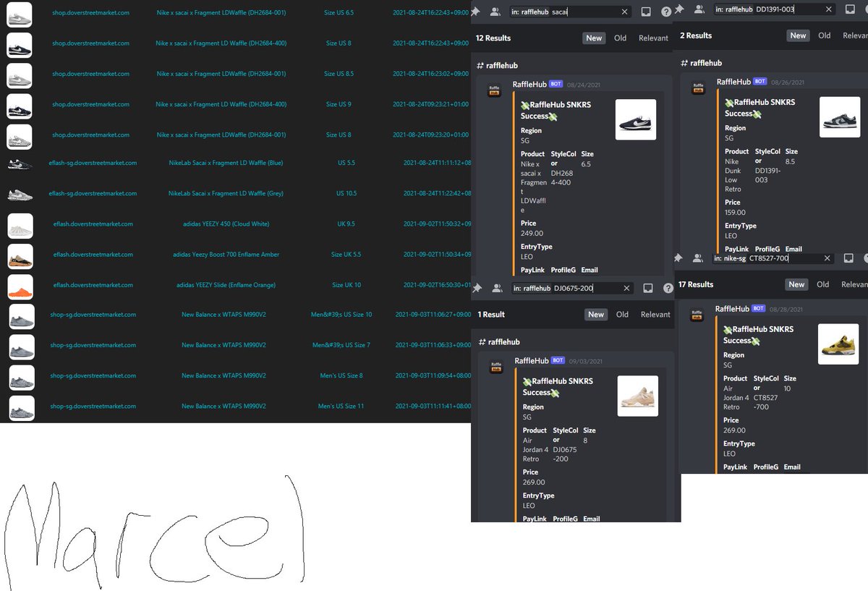
Task: Select Relevant tab in 12 Results panel
Action: tap(653, 38)
